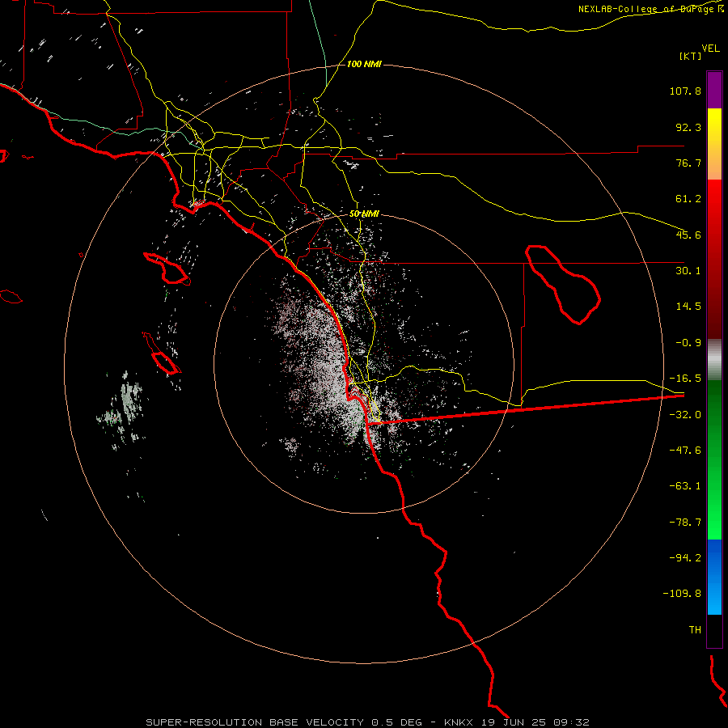Click the '19 JUN 25 09:32' timestamp
Image resolution: width=728 pixels, height=728 pixels.
pos(535,722)
